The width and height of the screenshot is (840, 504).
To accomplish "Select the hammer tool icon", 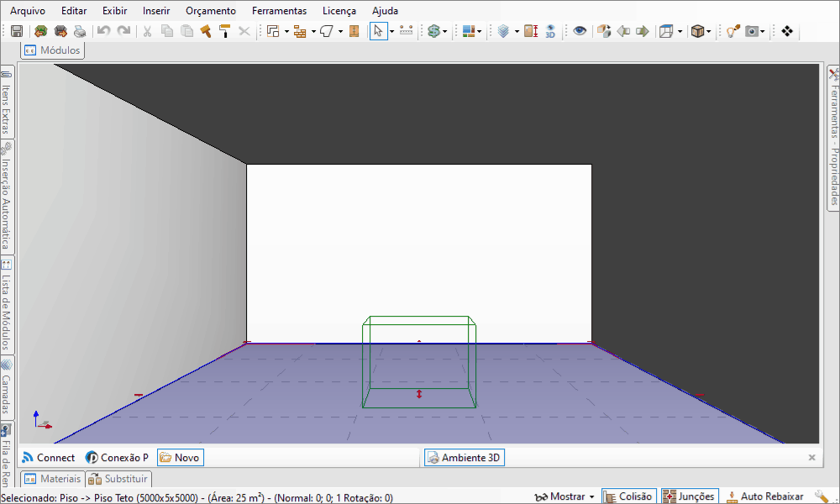I will pos(206,31).
